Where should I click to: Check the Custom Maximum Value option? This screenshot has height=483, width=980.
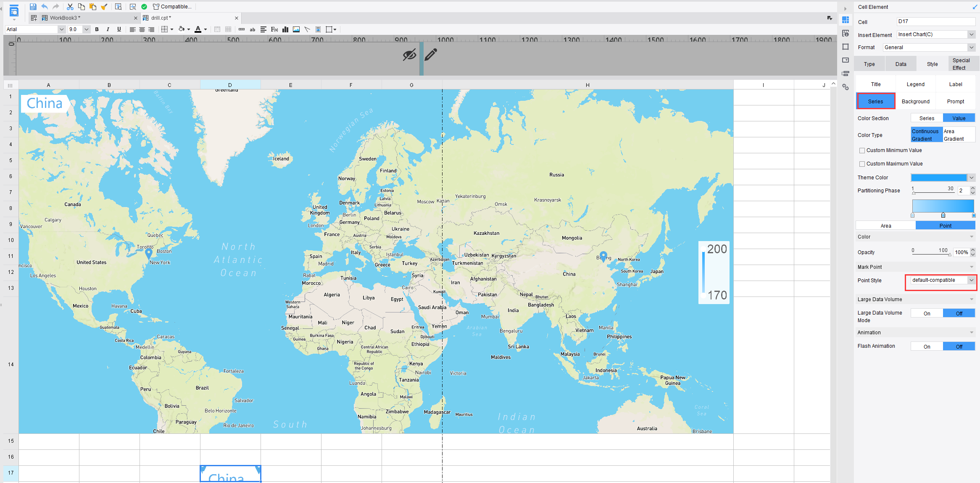tap(862, 164)
